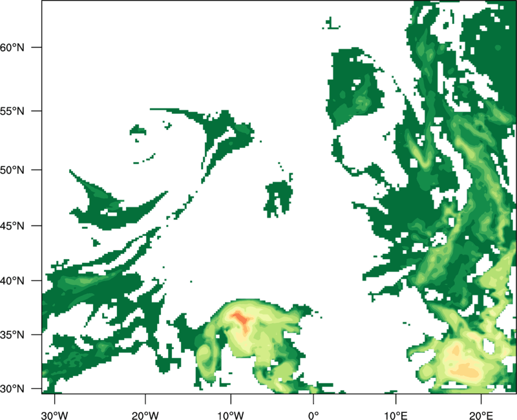Click the 55°N latitude label
Image resolution: width=517 pixels, height=420 pixels.
(x=12, y=111)
